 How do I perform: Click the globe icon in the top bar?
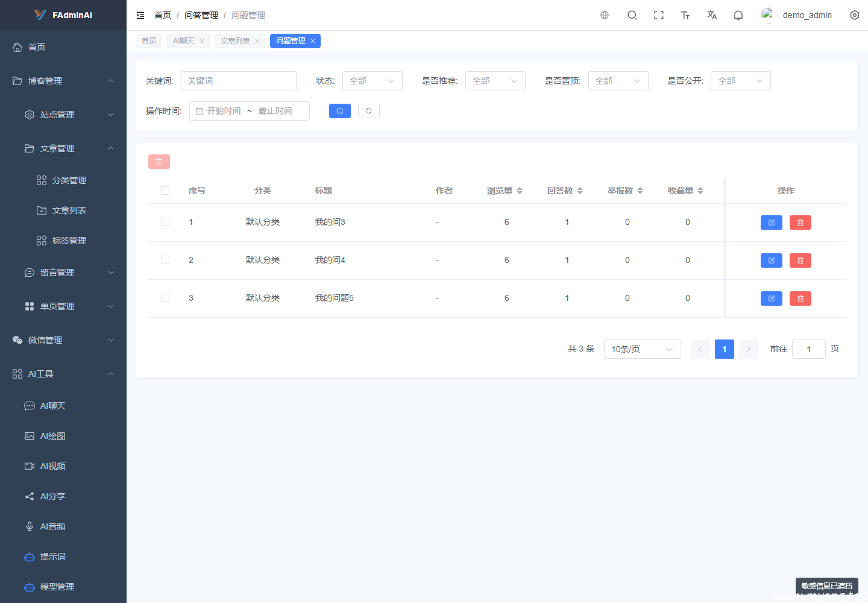tap(605, 15)
